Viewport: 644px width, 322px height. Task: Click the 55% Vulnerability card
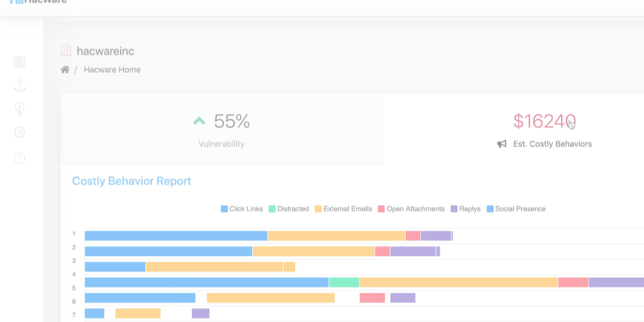coord(222,129)
